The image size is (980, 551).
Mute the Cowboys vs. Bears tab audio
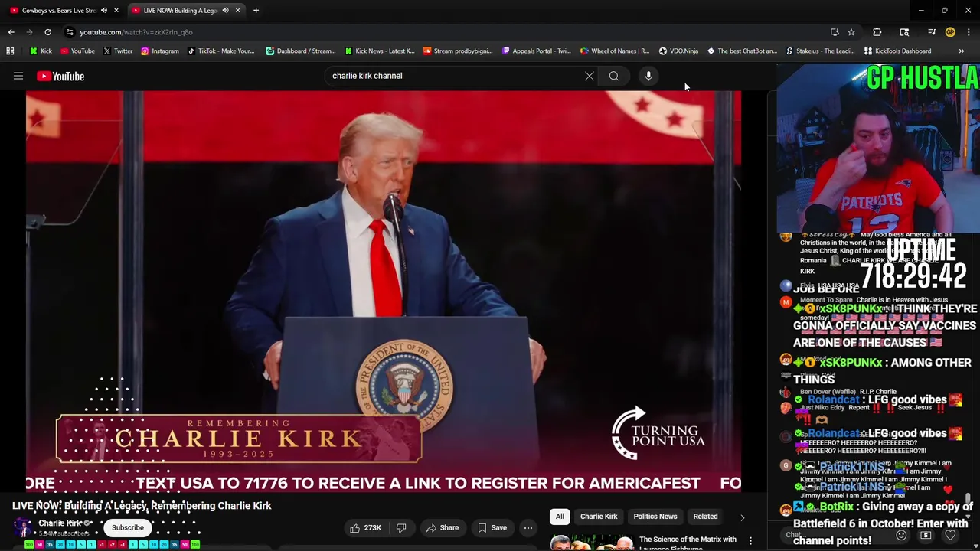(104, 10)
